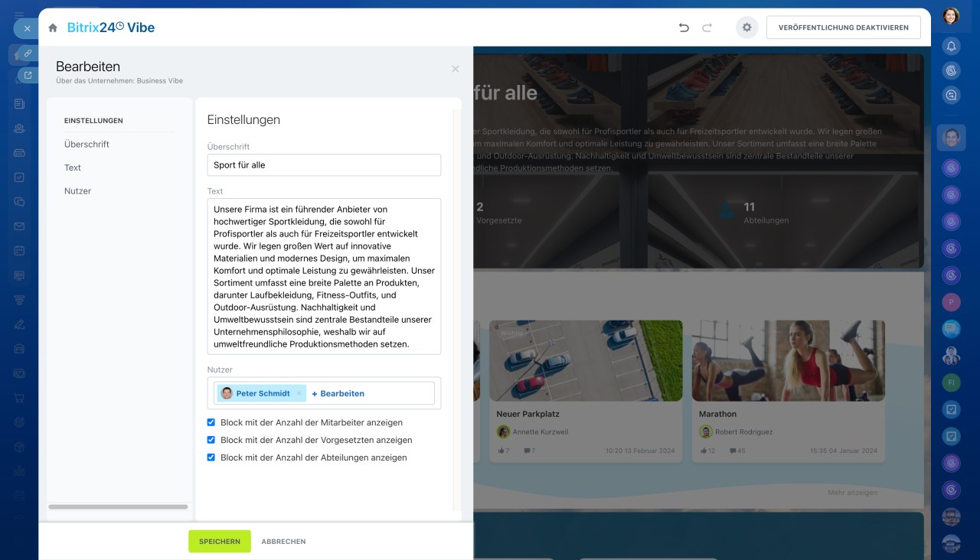This screenshot has width=980, height=560.
Task: Open the employees group icon in left sidebar
Action: click(x=19, y=129)
